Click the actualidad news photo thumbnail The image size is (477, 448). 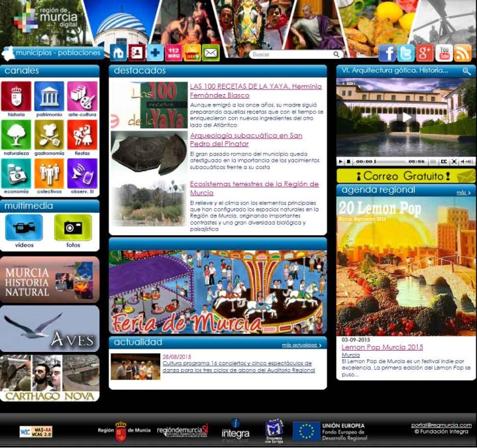135,366
